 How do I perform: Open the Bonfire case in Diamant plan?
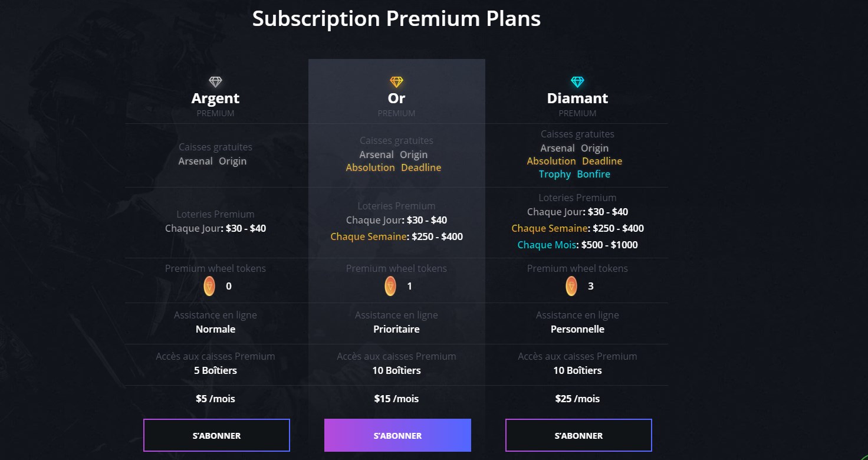point(594,174)
